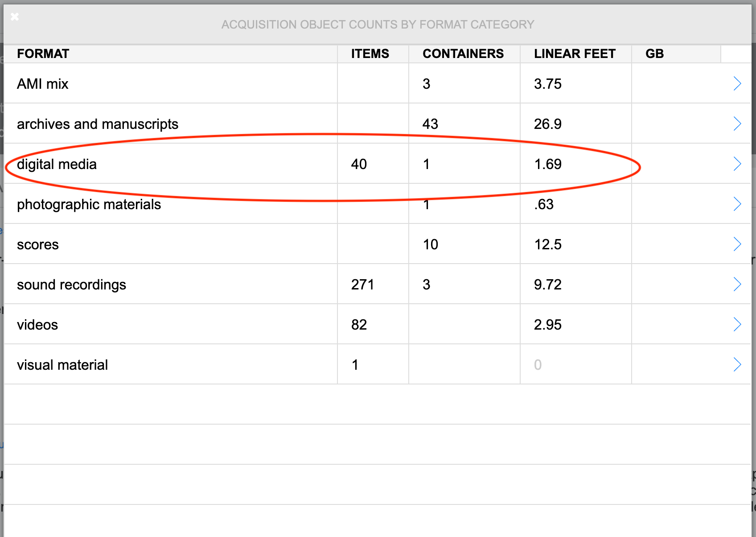756x537 pixels.
Task: Open details arrow for digital media row
Action: 737,164
